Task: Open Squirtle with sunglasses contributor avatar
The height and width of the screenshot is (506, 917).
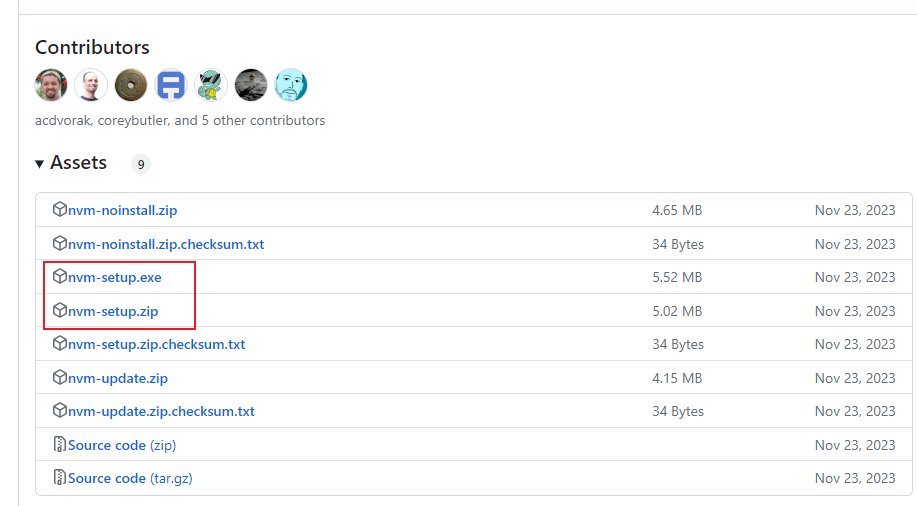Action: pos(211,85)
